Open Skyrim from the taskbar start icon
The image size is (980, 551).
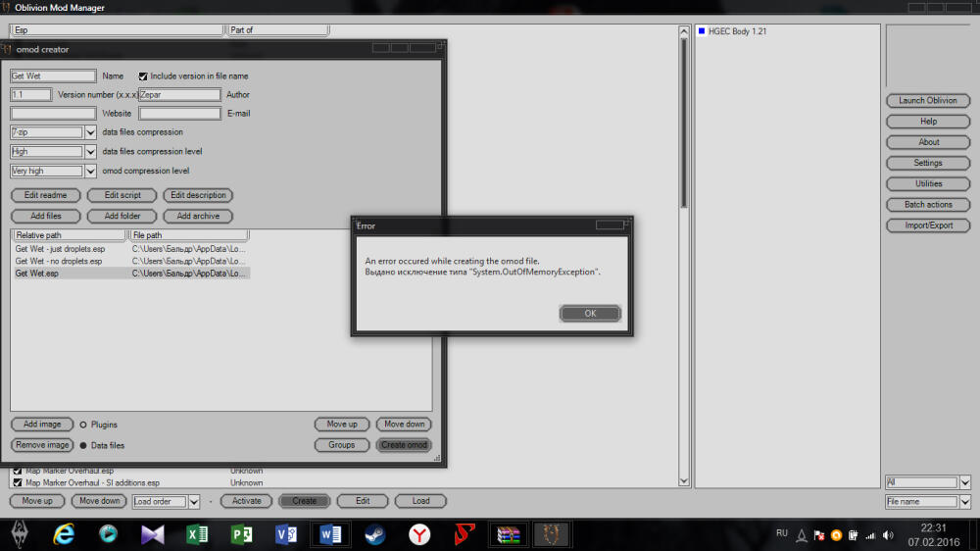(x=20, y=534)
